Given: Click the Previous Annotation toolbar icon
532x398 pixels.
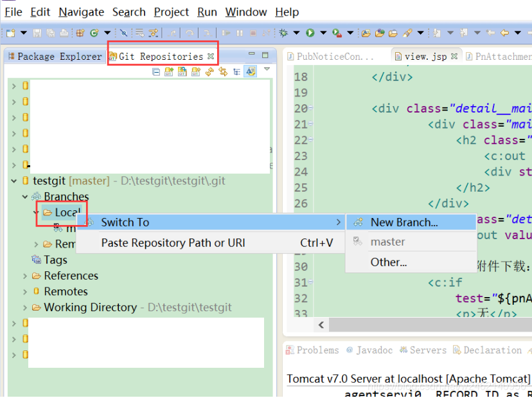Looking at the screenshot, I should tap(464, 33).
